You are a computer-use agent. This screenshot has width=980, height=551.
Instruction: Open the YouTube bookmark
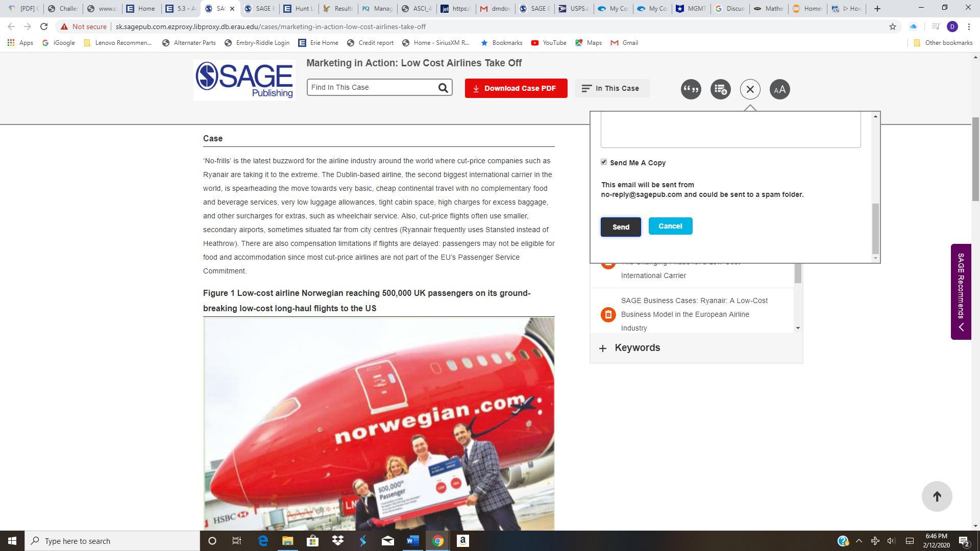pos(549,43)
